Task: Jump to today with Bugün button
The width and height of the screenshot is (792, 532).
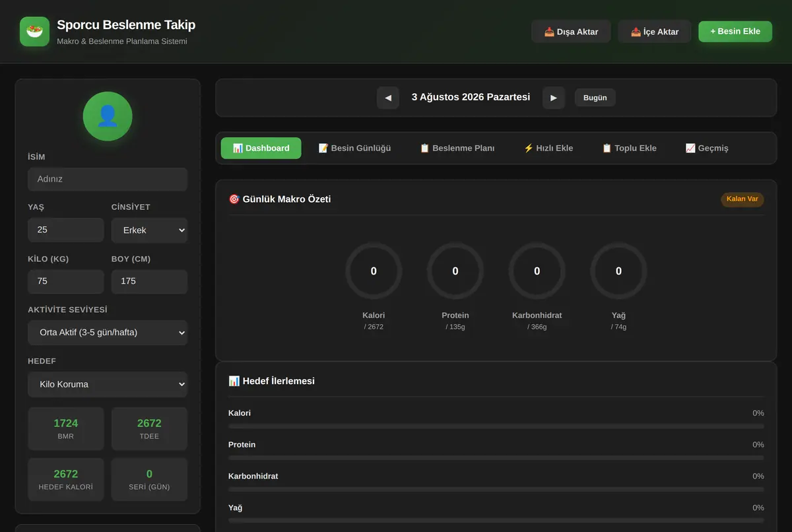Action: 595,98
